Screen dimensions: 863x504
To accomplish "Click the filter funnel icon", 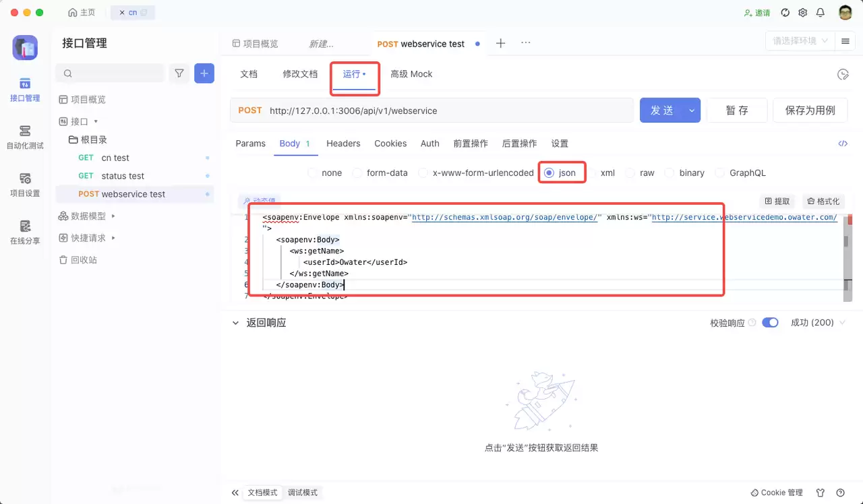I will click(179, 73).
